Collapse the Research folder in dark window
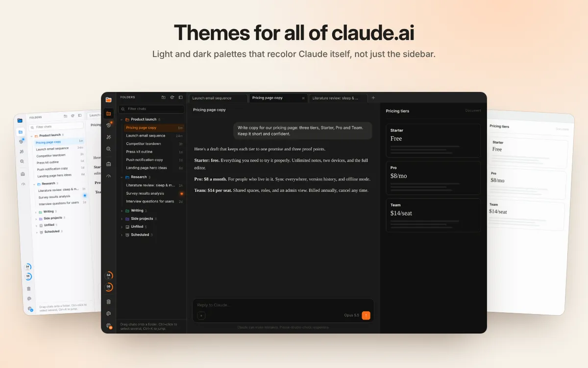 (122, 177)
